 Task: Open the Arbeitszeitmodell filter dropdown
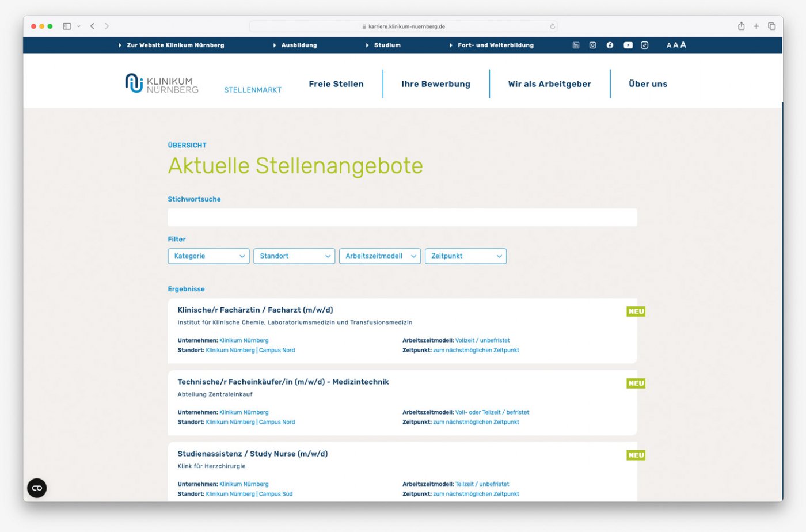[x=380, y=256]
